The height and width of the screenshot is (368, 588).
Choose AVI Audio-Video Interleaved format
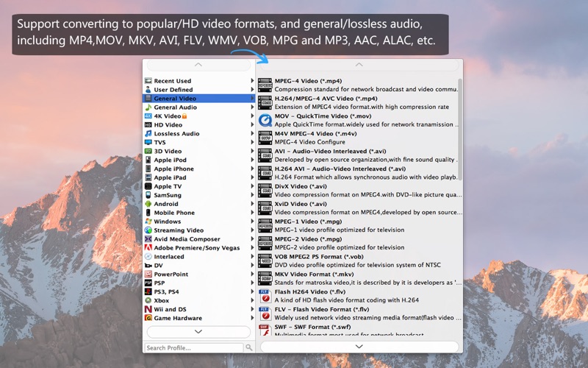click(357, 155)
